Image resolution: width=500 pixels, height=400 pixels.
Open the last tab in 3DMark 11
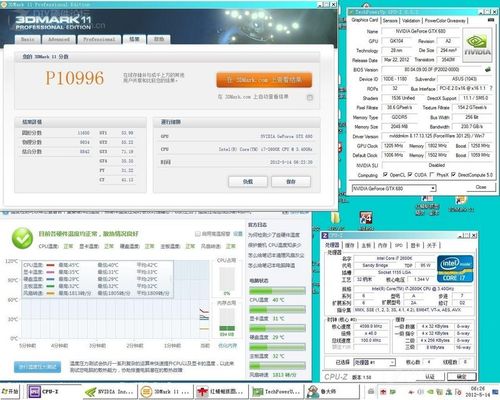pyautogui.click(x=159, y=39)
